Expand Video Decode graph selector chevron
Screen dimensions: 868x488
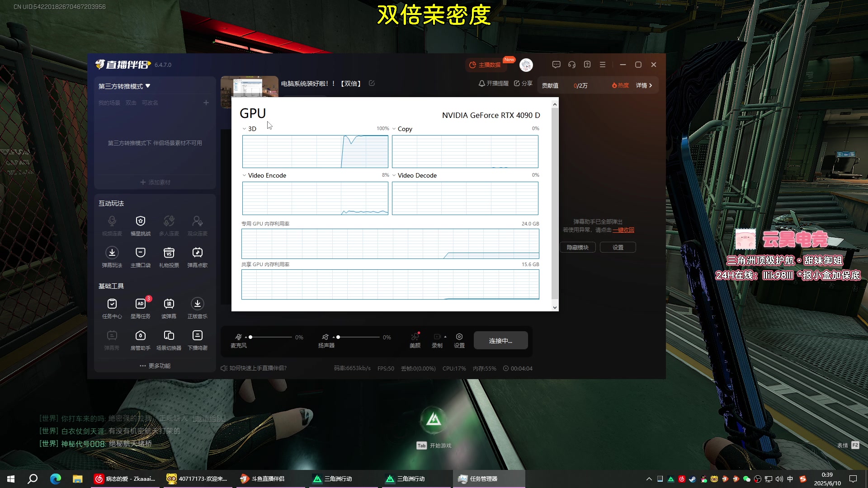coord(394,175)
